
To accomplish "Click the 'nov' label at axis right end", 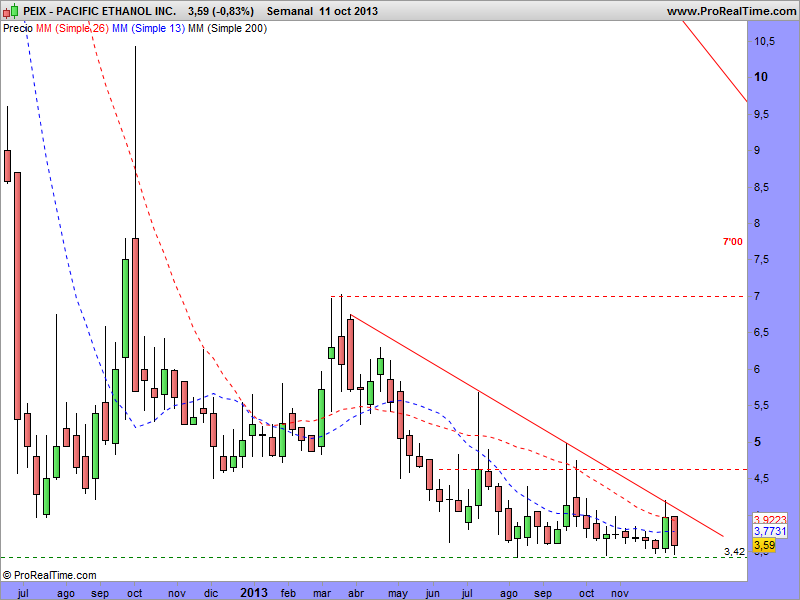I will 620,593.
